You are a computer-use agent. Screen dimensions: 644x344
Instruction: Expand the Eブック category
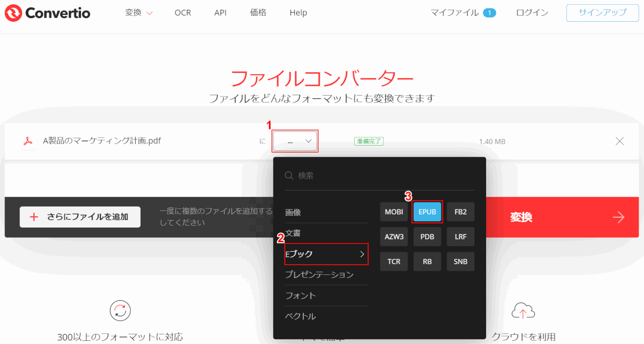pos(326,254)
